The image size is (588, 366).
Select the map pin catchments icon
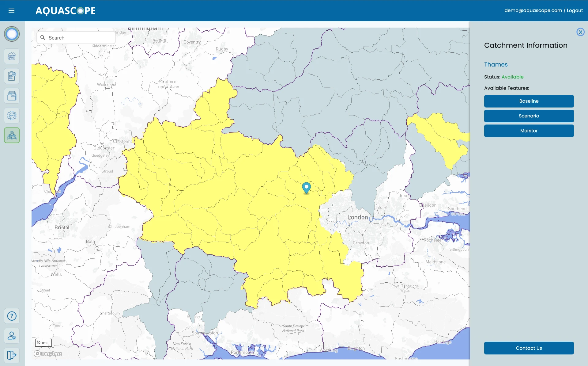pos(12,135)
